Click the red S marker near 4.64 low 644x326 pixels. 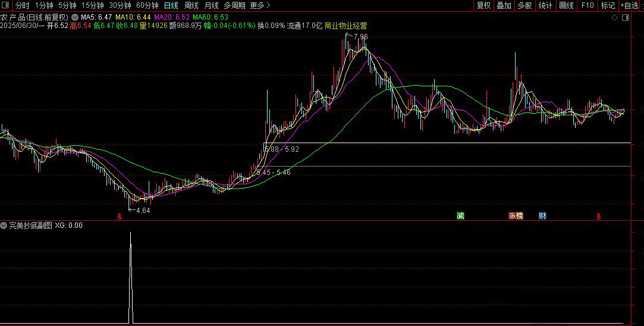click(x=120, y=217)
